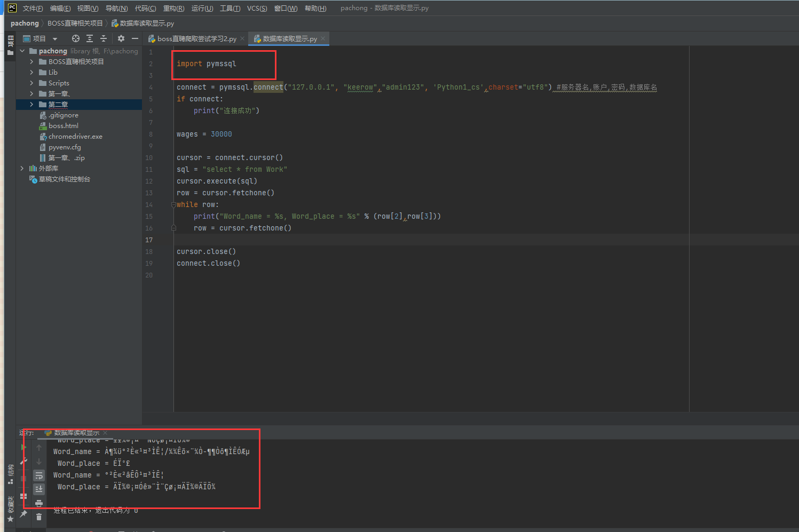This screenshot has width=799, height=532.
Task: Toggle soft-wrap in the Run console
Action: [39, 475]
